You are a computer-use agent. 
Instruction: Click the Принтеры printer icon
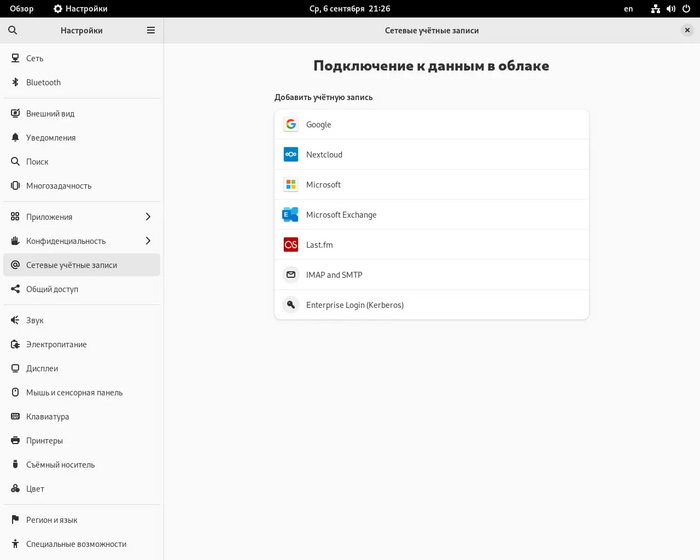(15, 440)
